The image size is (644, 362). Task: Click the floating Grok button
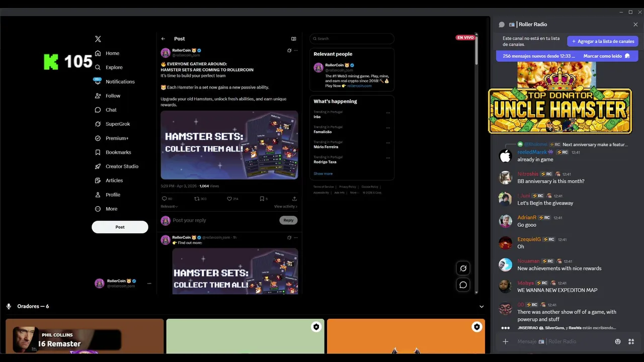pyautogui.click(x=463, y=268)
